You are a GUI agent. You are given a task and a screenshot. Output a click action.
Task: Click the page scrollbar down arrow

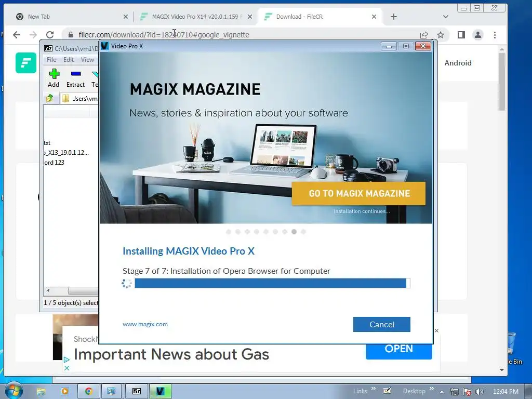pyautogui.click(x=502, y=370)
